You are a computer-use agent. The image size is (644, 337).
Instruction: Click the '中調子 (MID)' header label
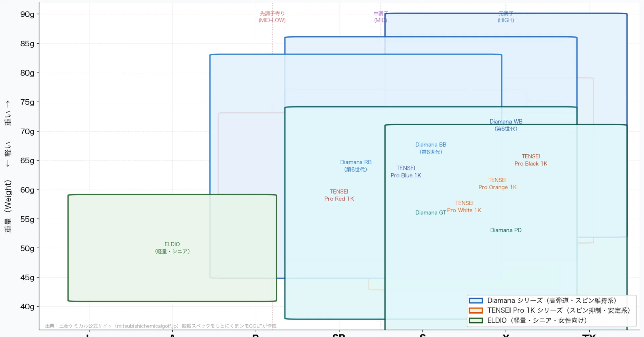pos(381,17)
